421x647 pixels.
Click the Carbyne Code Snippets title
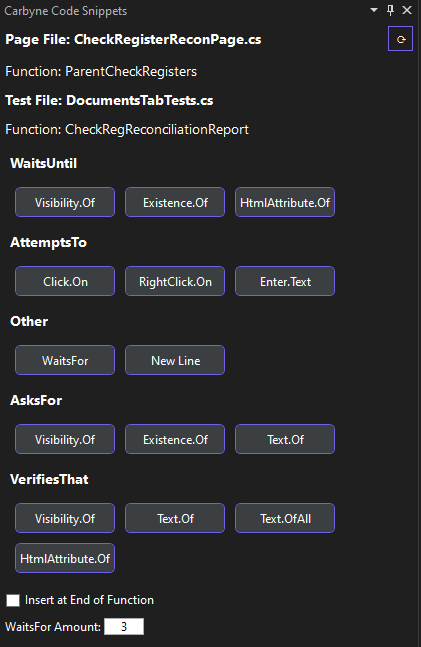click(66, 11)
